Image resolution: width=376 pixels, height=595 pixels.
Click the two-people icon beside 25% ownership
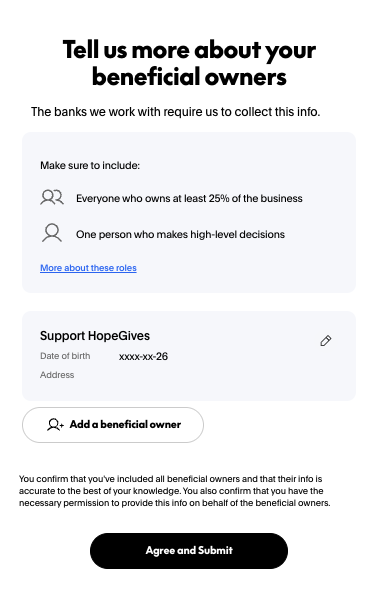click(52, 197)
